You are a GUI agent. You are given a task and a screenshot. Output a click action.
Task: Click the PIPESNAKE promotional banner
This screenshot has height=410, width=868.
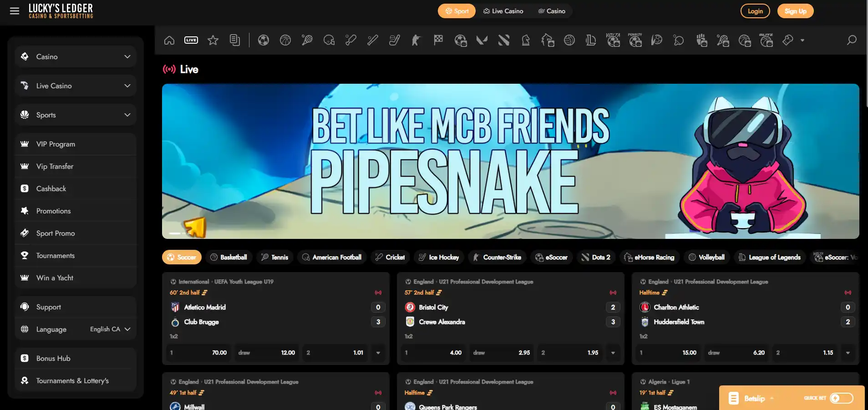(x=510, y=161)
